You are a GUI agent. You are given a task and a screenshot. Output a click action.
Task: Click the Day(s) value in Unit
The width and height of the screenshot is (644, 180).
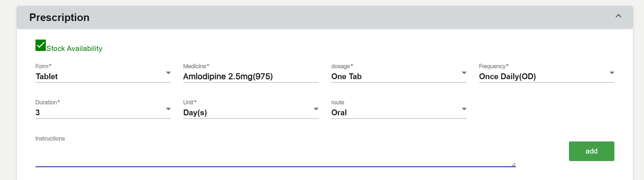(x=195, y=113)
